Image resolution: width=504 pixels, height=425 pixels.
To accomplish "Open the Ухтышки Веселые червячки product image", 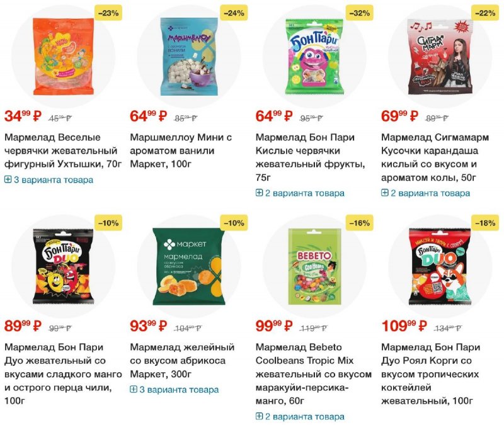I will point(64,56).
